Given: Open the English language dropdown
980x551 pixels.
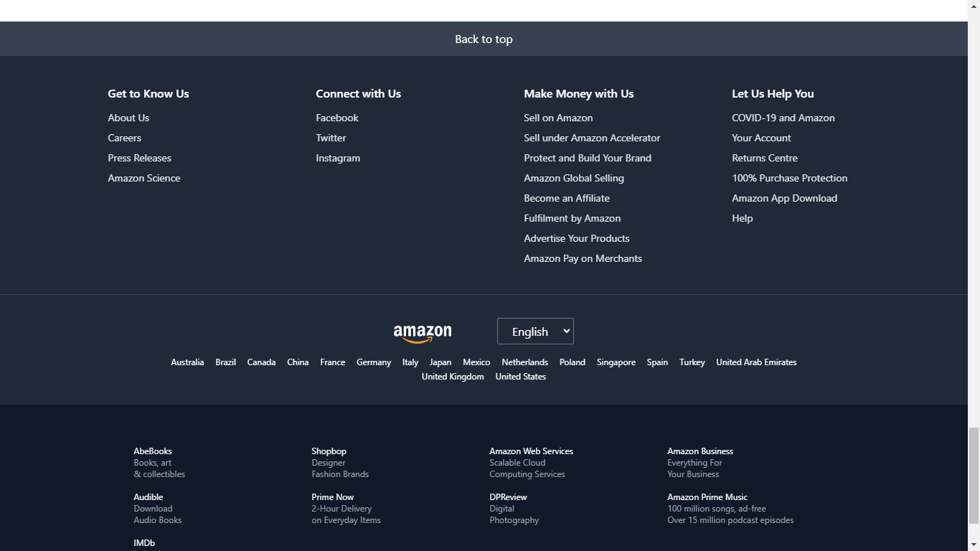Looking at the screenshot, I should (x=535, y=331).
